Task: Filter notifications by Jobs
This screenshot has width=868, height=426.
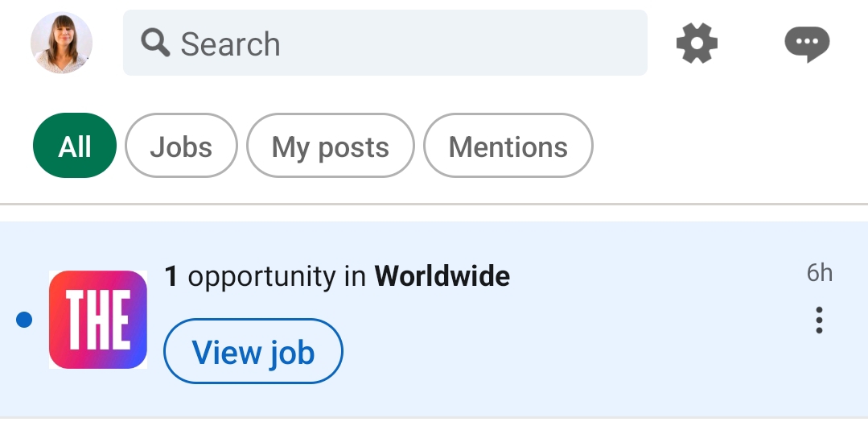Action: coord(181,147)
